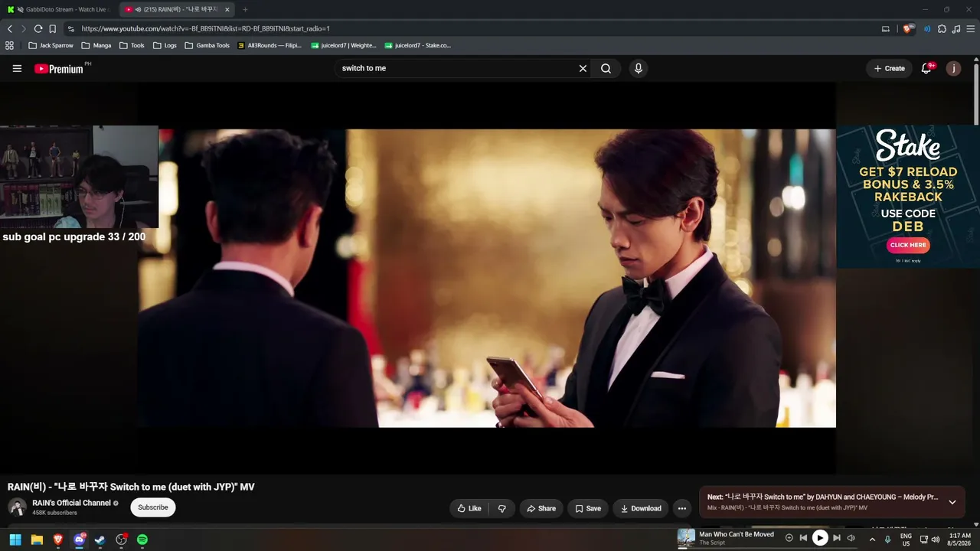Like the RAIN Switch to me video

(x=469, y=508)
